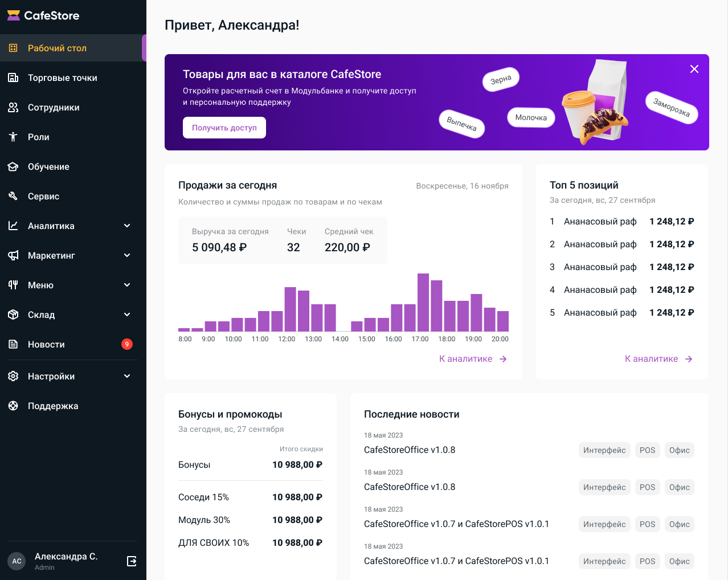Click the box icon beside Склад
This screenshot has width=728, height=580.
point(13,314)
